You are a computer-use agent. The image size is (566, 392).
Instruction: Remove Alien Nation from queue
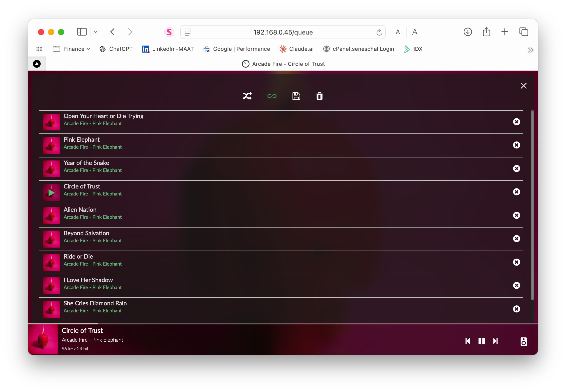pyautogui.click(x=516, y=215)
